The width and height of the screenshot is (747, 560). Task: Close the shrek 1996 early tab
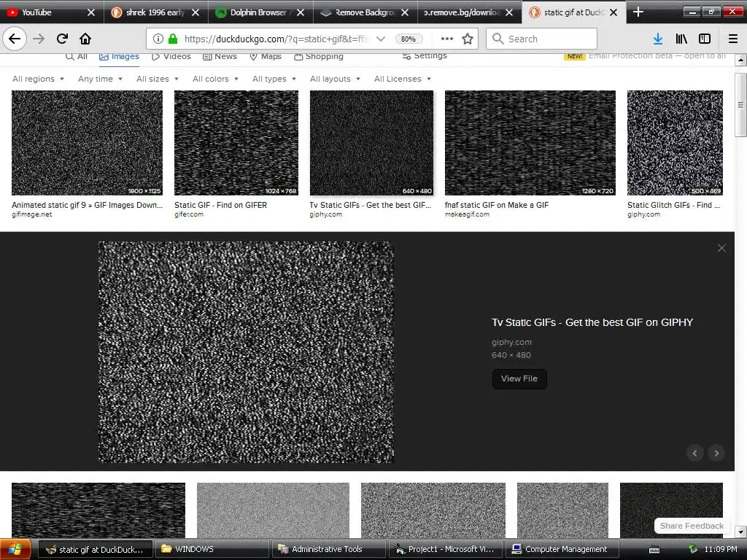click(x=196, y=12)
